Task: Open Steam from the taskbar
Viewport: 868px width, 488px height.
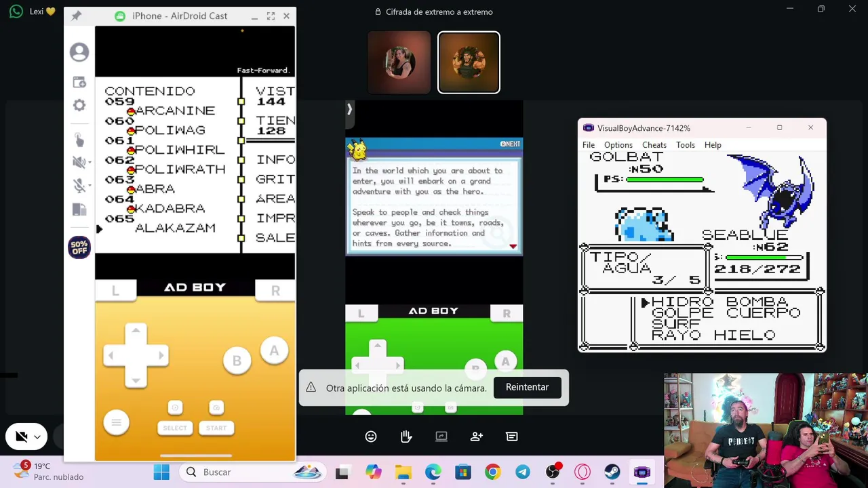Action: pos(612,472)
